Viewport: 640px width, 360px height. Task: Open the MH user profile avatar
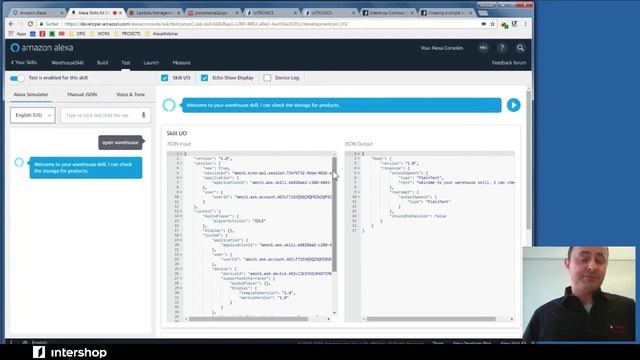[x=483, y=48]
